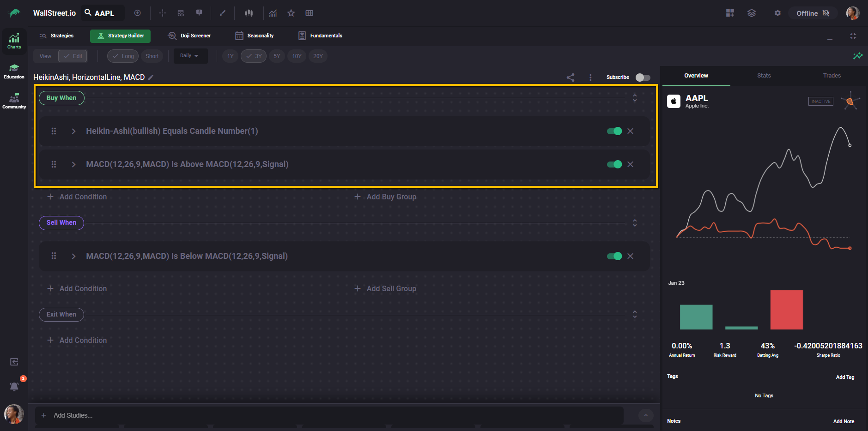Switch to the Stats tab

tap(764, 76)
